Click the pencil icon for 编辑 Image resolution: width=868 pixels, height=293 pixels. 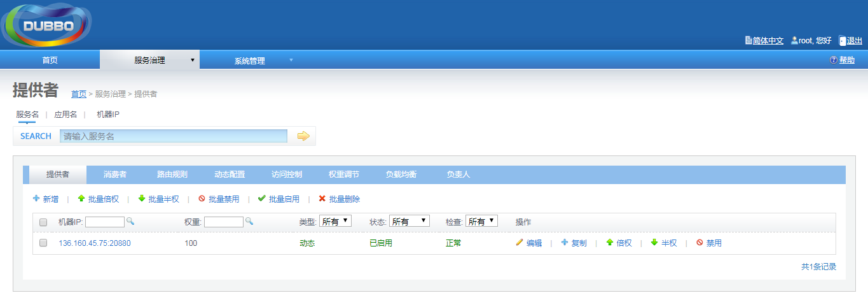coord(520,243)
